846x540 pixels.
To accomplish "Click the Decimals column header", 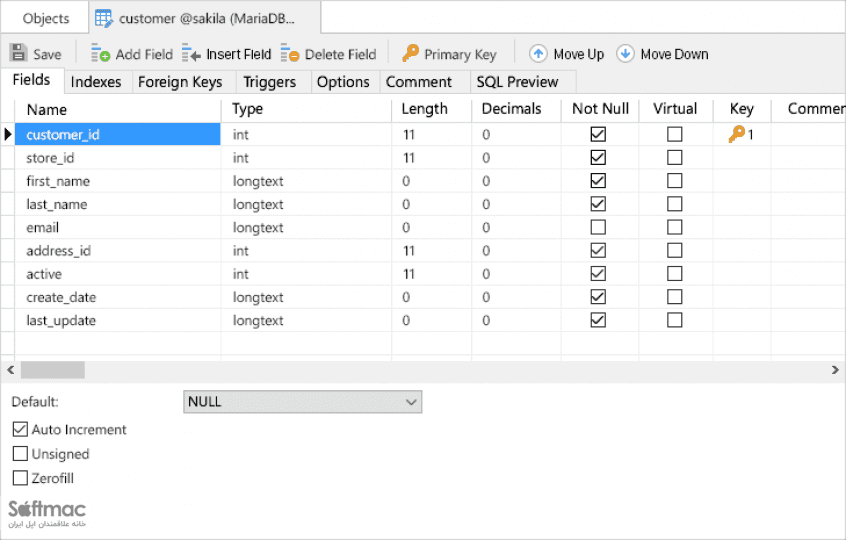I will pos(516,110).
